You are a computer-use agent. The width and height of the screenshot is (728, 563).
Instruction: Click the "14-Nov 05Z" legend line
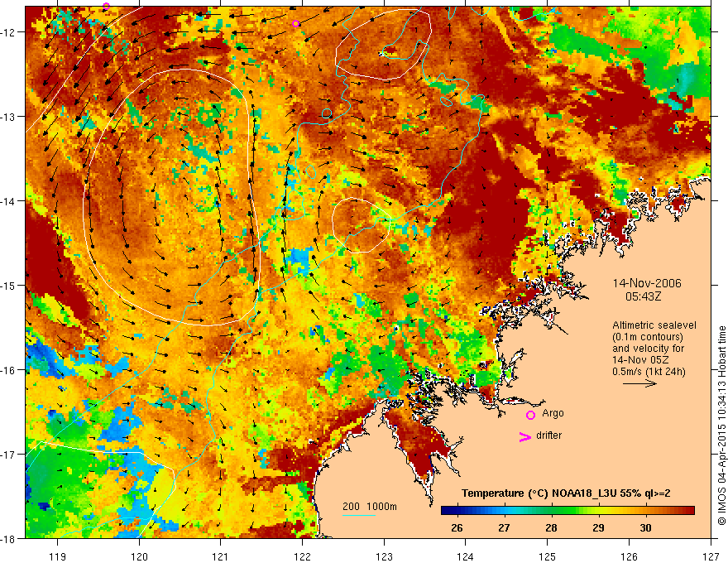pyautogui.click(x=640, y=360)
